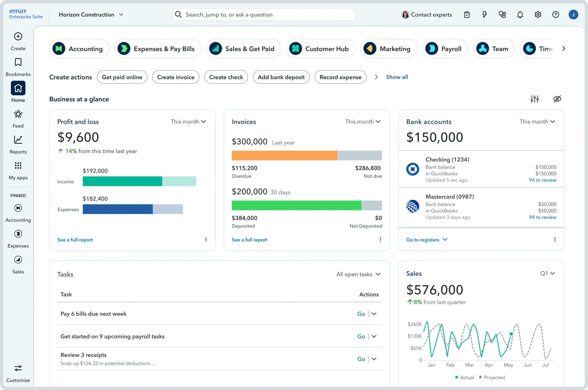Viewport: 588px width, 390px height.
Task: Click Contact experts in header
Action: click(427, 15)
